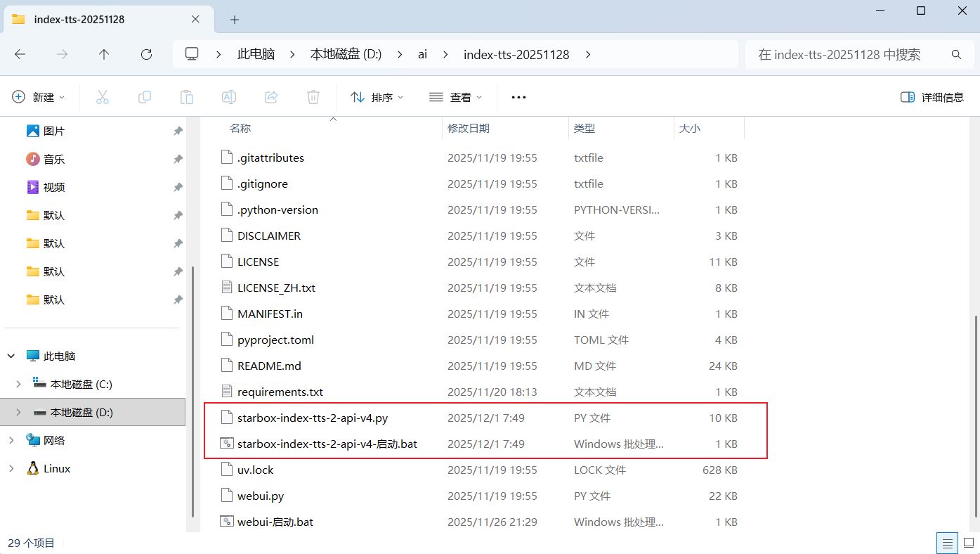Toggle the 详细信息 details pane
980x554 pixels.
[932, 97]
